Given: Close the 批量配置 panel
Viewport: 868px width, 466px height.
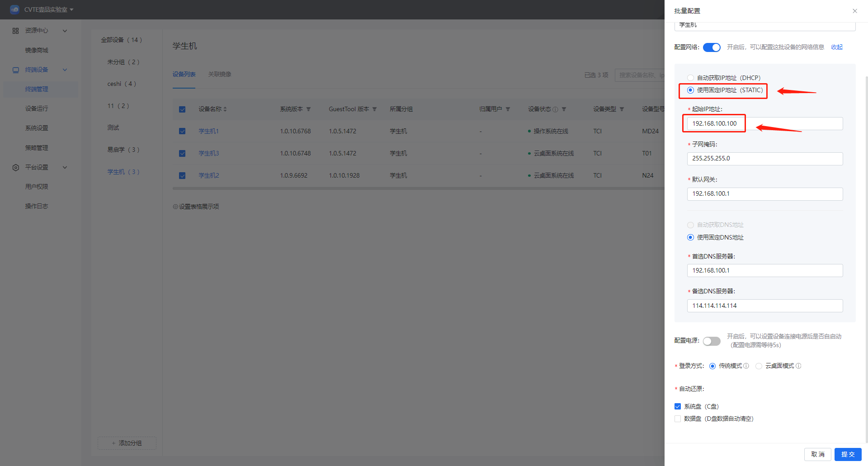Looking at the screenshot, I should (855, 11).
